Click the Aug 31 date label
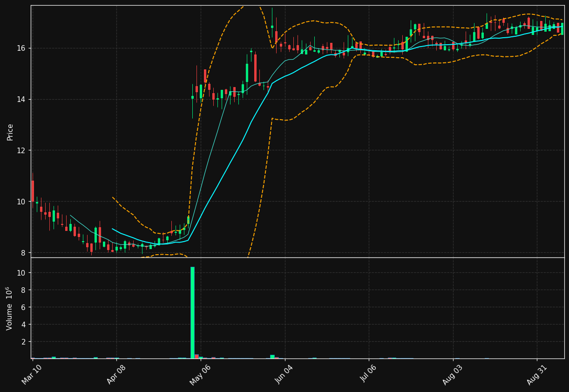569x392 pixels. click(x=536, y=374)
